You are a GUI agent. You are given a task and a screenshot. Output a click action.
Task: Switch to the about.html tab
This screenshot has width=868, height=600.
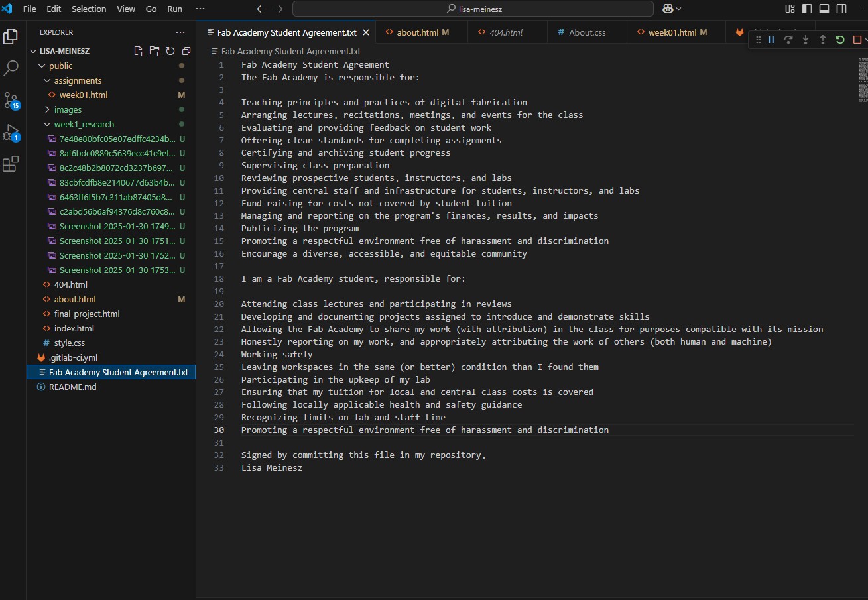tap(422, 32)
